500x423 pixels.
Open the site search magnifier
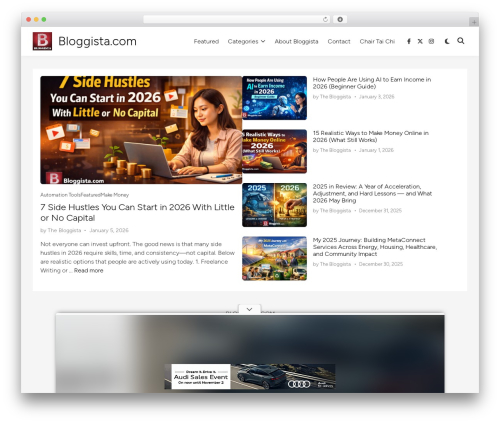pyautogui.click(x=461, y=41)
